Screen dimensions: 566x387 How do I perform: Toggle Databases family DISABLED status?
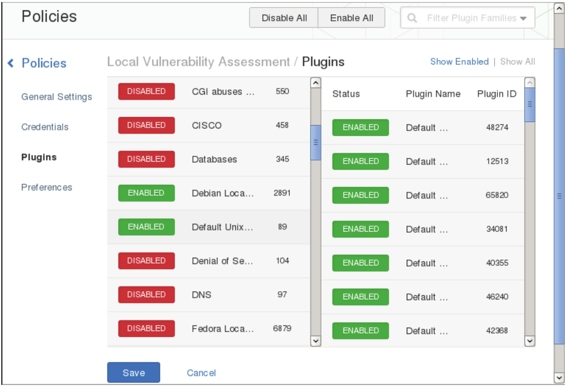[146, 159]
